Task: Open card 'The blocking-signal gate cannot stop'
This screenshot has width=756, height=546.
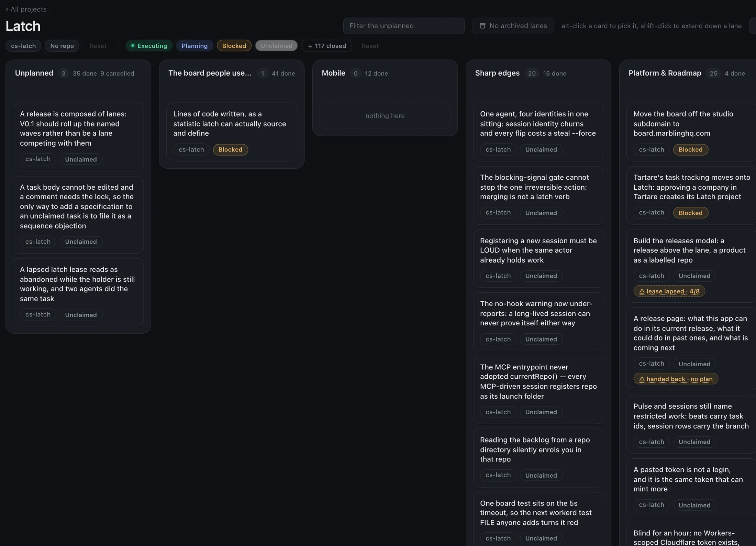Action: [538, 196]
